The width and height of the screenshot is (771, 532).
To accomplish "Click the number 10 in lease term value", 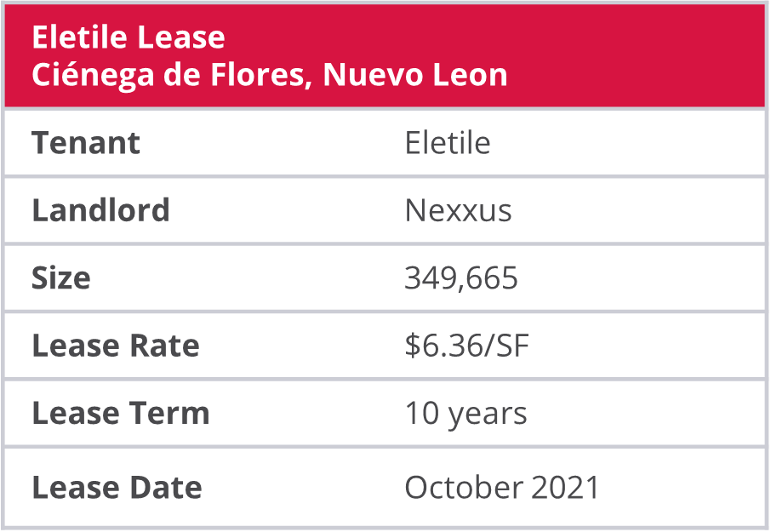I will click(x=420, y=414).
